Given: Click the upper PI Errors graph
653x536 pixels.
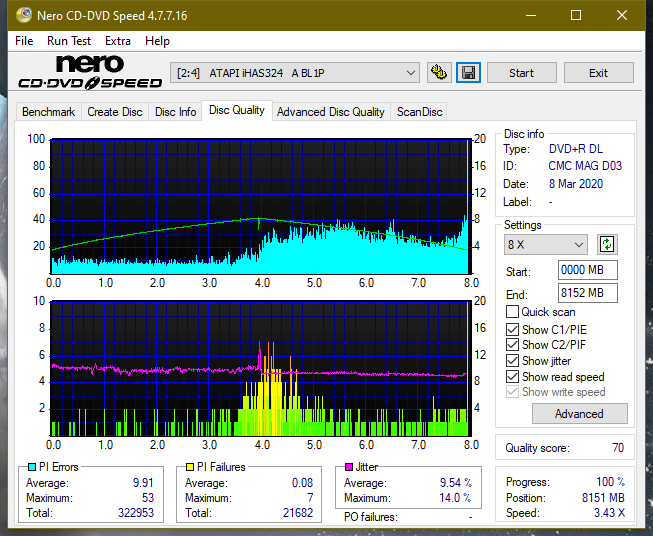Looking at the screenshot, I should tap(261, 207).
